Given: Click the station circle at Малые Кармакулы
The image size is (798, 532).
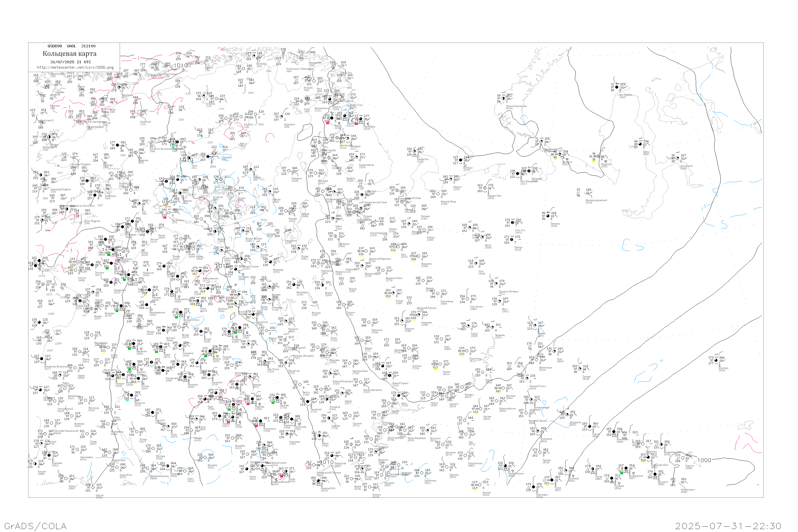Looking at the screenshot, I should pos(503,98).
